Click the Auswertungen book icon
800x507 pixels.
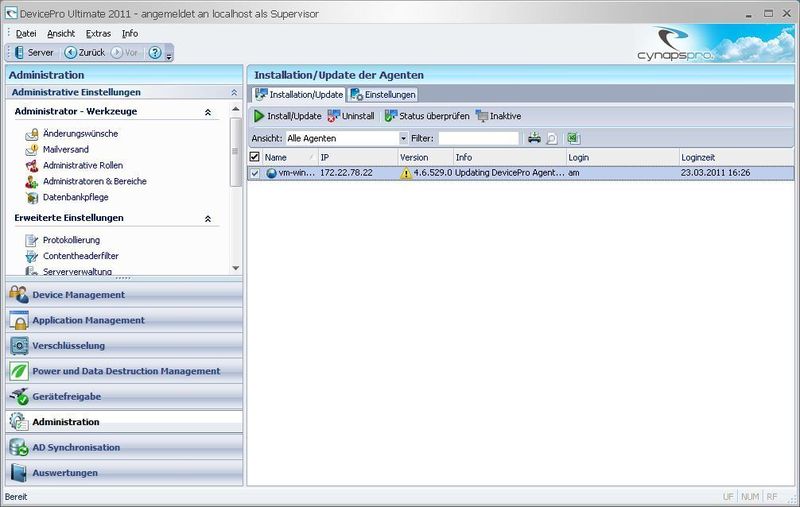[x=19, y=473]
